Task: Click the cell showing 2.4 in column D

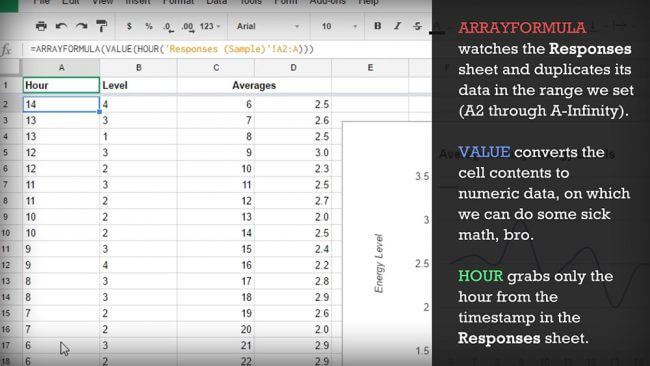Action: pos(293,249)
